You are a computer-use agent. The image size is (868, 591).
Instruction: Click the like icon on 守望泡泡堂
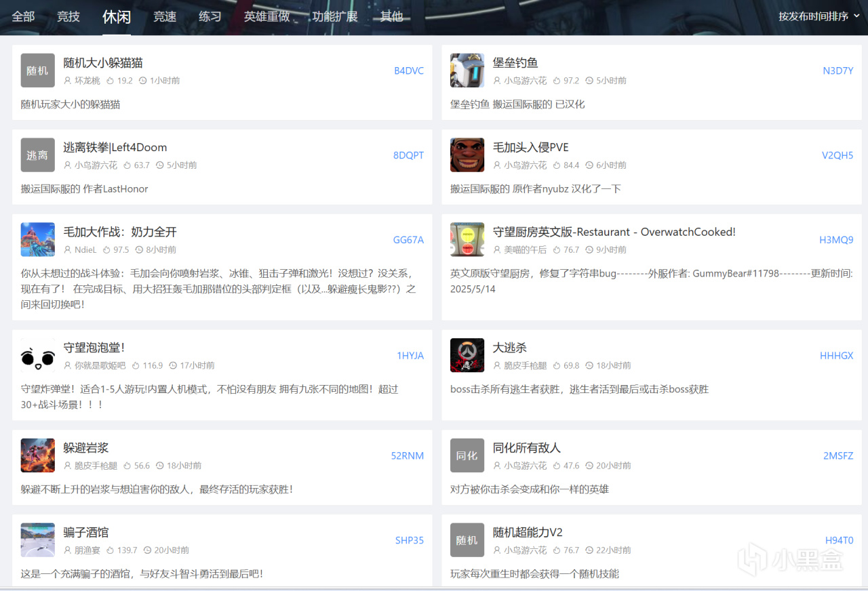(136, 365)
